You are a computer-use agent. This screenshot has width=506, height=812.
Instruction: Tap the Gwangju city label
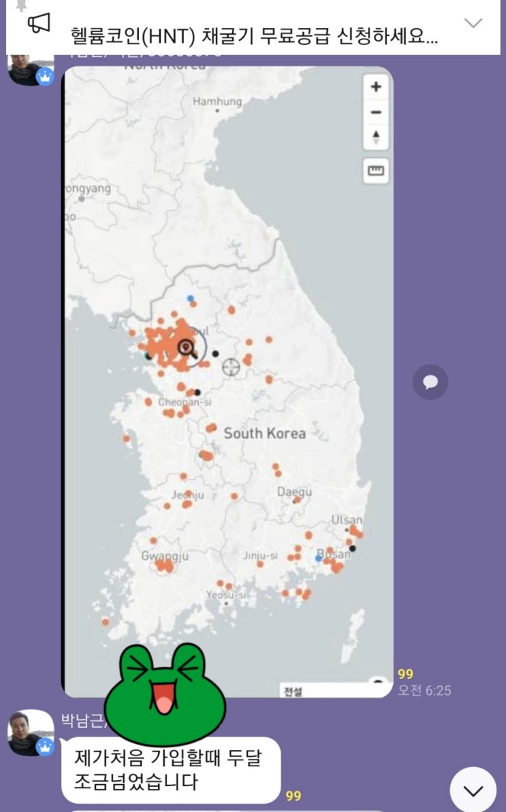click(165, 556)
